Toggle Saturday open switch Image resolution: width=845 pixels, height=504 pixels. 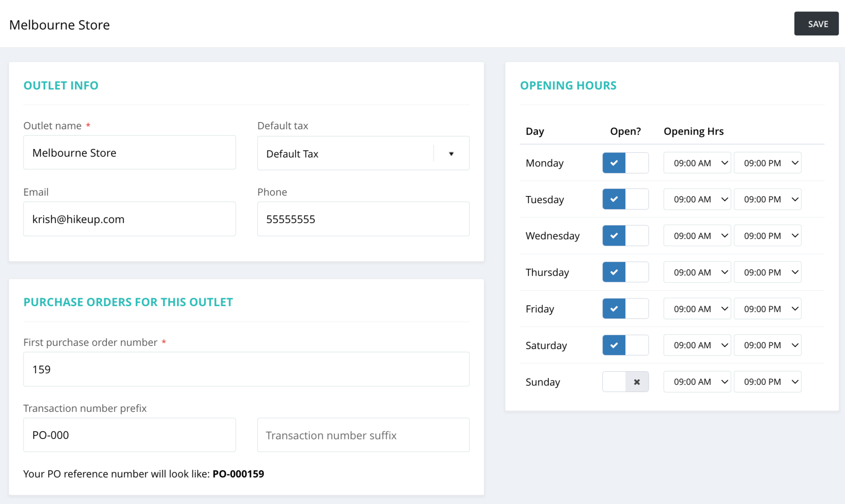tap(625, 345)
